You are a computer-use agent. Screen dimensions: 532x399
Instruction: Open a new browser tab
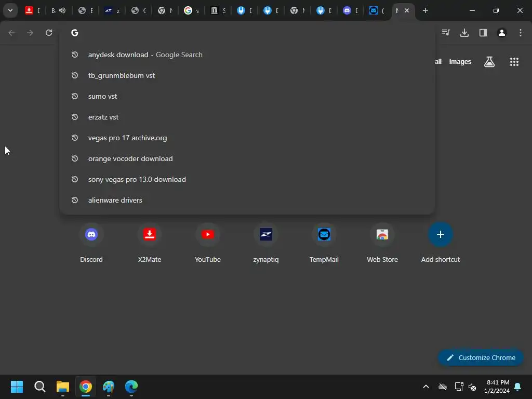pos(425,10)
